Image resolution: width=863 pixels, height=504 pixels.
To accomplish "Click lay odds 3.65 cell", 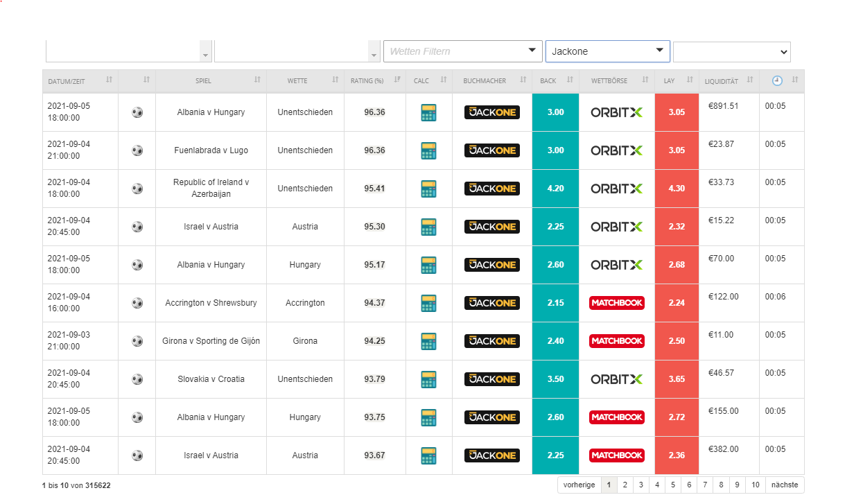I will (x=677, y=379).
